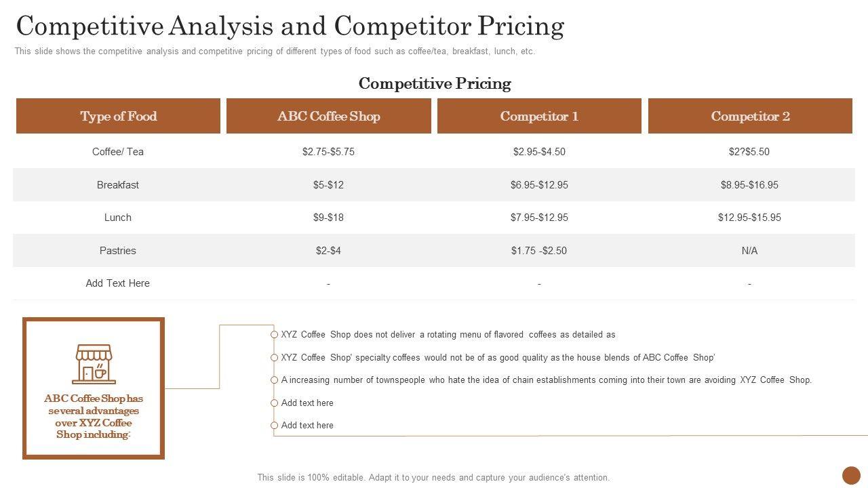Click bullet circle beside last 'Add text here'
Viewport: 868px width, 488px height.
[x=274, y=426]
